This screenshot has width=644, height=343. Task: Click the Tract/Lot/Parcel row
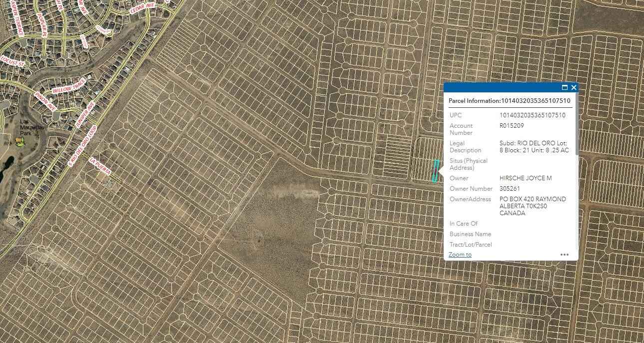pos(470,245)
